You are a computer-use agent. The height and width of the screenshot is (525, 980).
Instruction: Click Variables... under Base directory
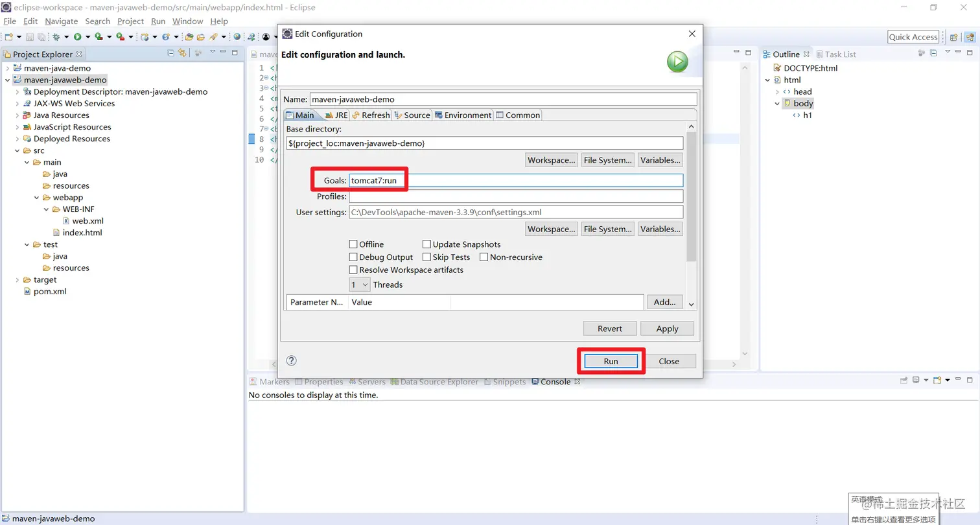click(660, 160)
